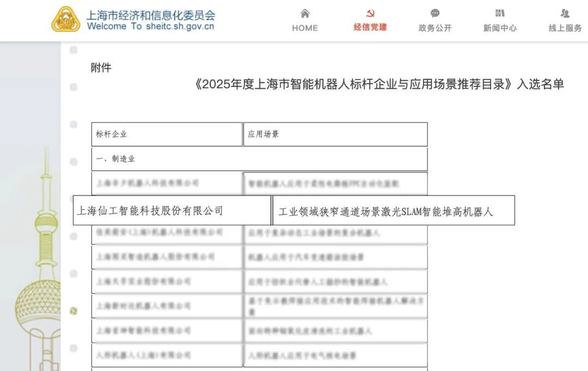
Task: Click the speech bubble icon for 政务公开
Action: (435, 14)
